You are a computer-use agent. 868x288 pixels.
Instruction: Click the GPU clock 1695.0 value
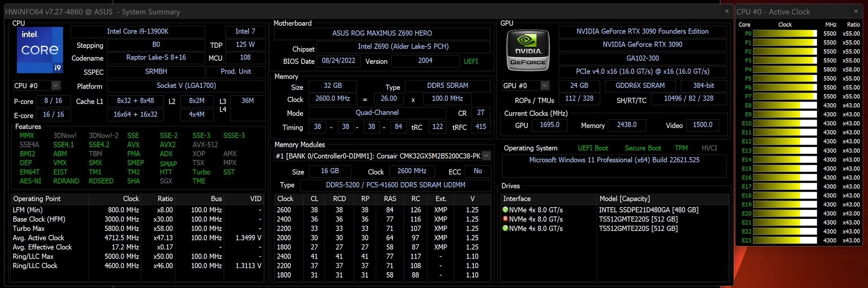[x=549, y=125]
